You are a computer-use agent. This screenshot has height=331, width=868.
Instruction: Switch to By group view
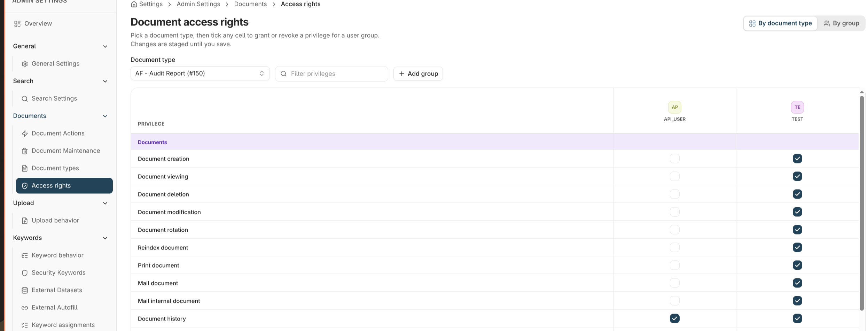tap(841, 23)
